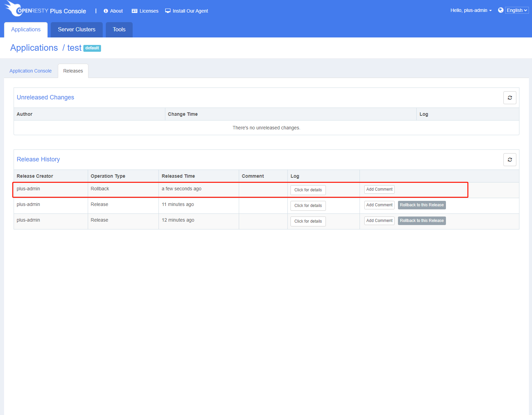Viewport: 532px width, 415px height.
Task: Click the 'a few seconds ago' released time
Action: pyautogui.click(x=181, y=189)
